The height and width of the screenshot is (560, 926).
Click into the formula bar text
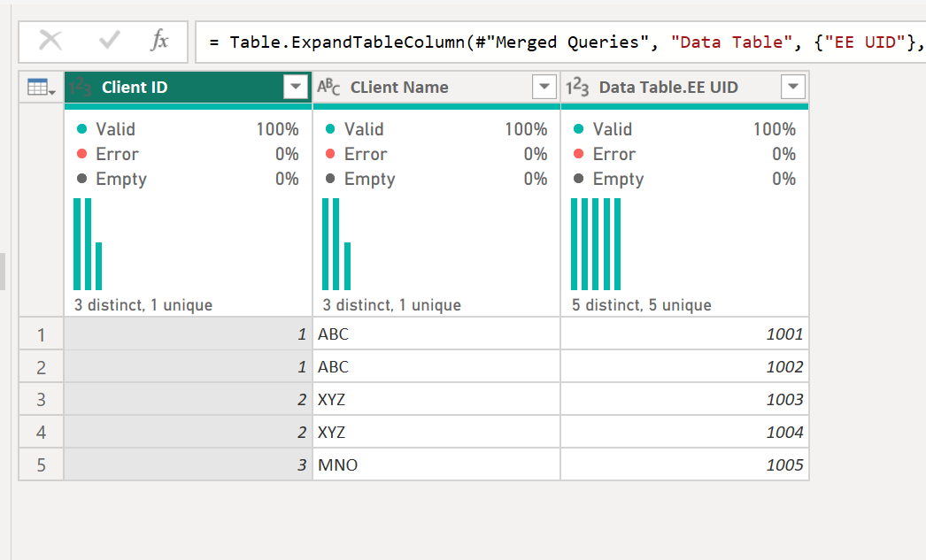(560, 42)
